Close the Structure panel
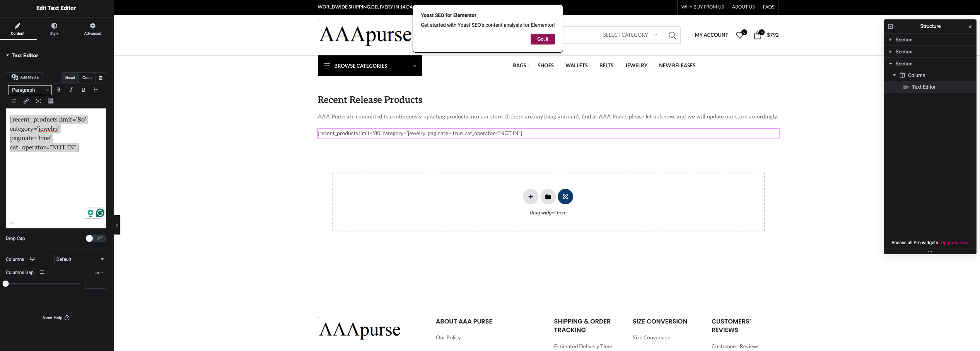Image resolution: width=980 pixels, height=351 pixels. 970,27
